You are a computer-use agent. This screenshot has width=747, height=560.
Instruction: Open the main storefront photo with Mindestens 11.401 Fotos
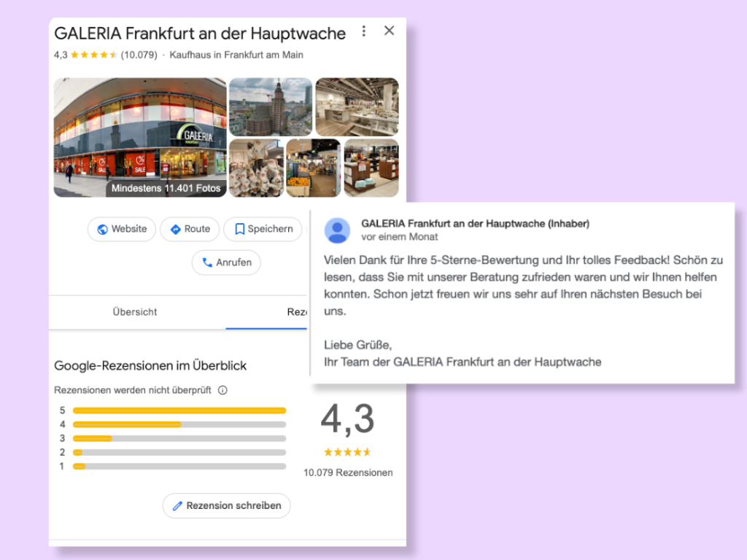coord(140,138)
